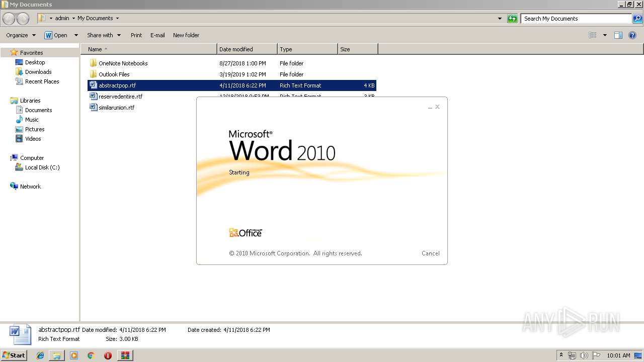Click the My Documents breadcrumb
644x362 pixels.
95,18
